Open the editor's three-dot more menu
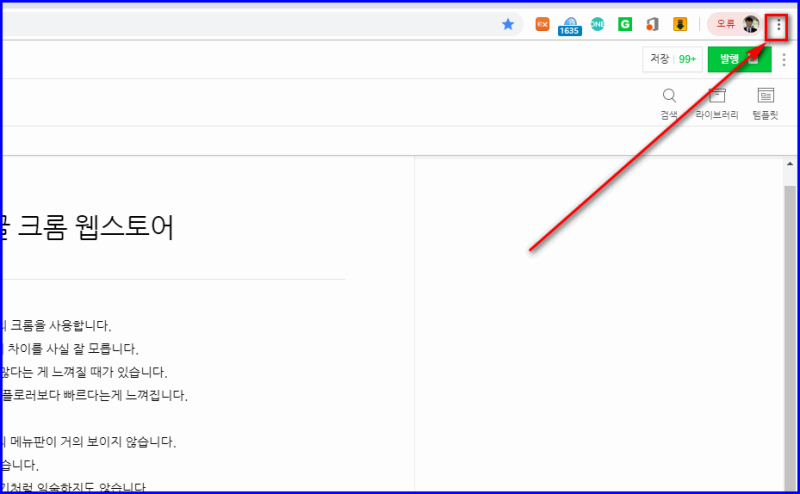The width and height of the screenshot is (800, 494). point(784,60)
